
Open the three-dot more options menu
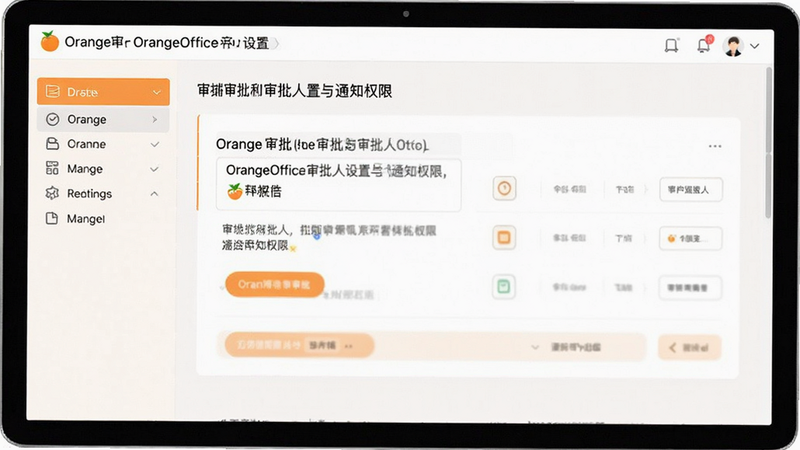click(x=715, y=146)
